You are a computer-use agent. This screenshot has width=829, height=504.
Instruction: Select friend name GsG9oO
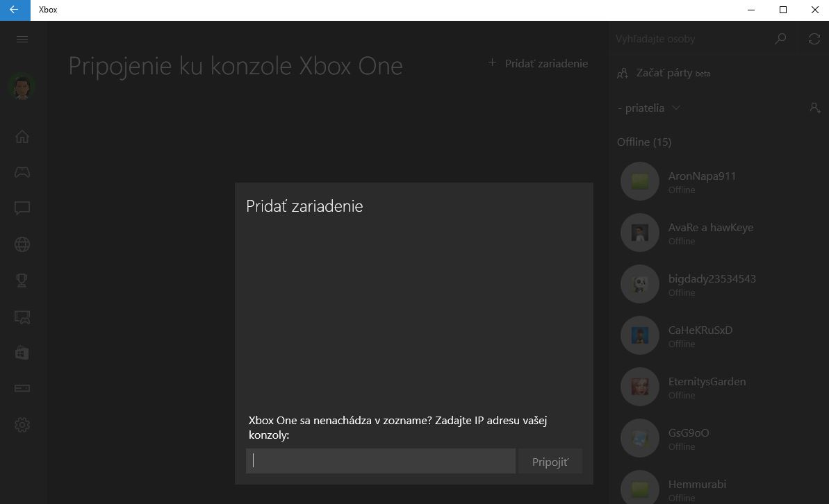[x=689, y=432]
